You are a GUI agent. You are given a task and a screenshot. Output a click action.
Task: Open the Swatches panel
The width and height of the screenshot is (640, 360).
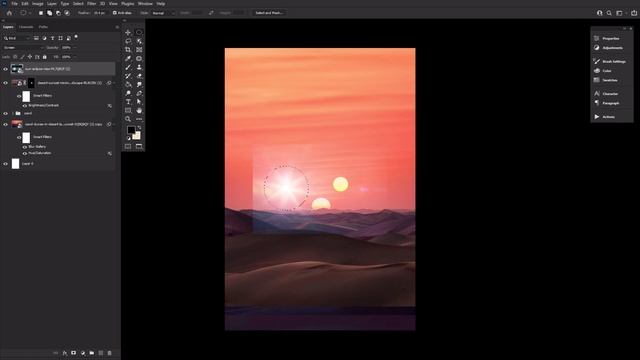609,80
